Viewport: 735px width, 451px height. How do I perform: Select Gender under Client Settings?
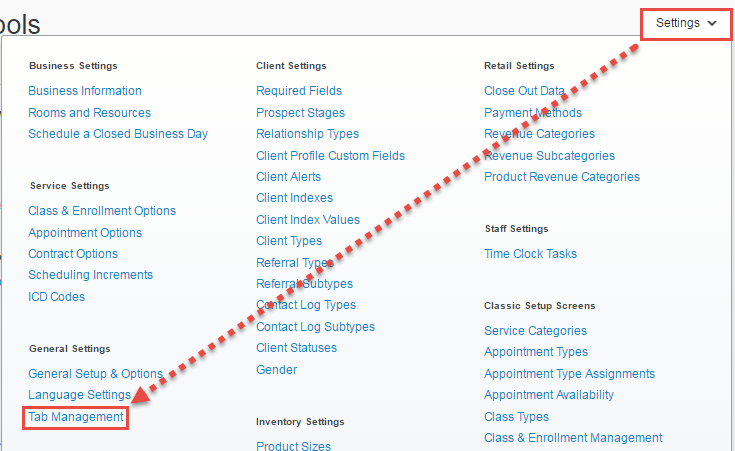276,370
